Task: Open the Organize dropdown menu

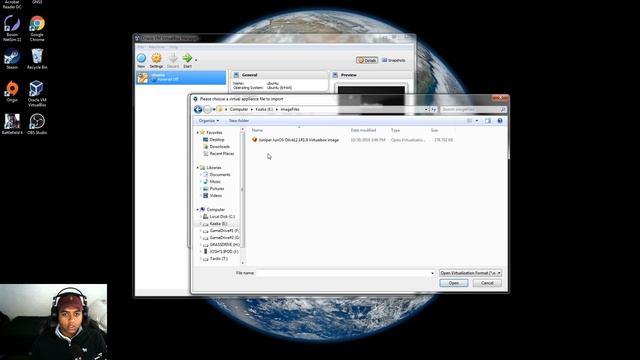Action: [x=209, y=121]
